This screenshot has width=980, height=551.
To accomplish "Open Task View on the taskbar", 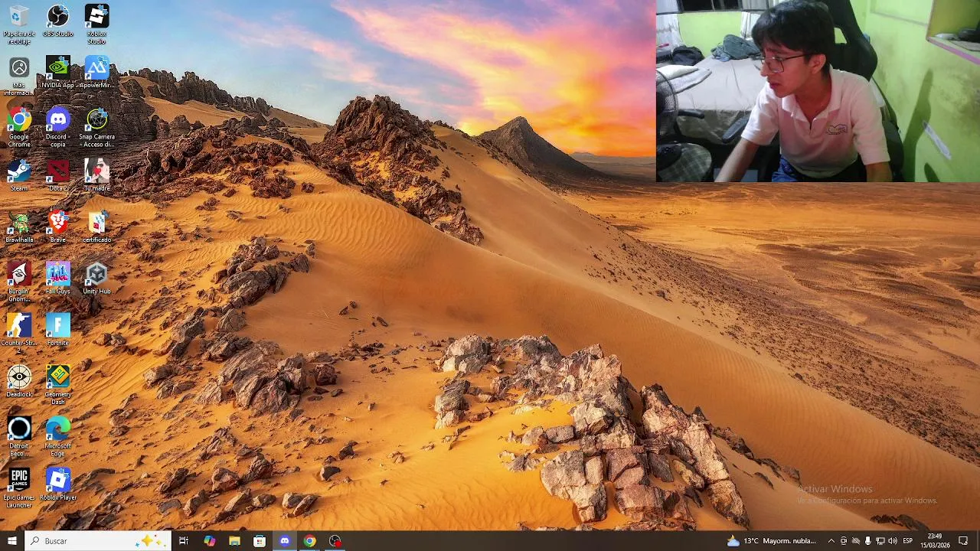I will click(x=184, y=541).
